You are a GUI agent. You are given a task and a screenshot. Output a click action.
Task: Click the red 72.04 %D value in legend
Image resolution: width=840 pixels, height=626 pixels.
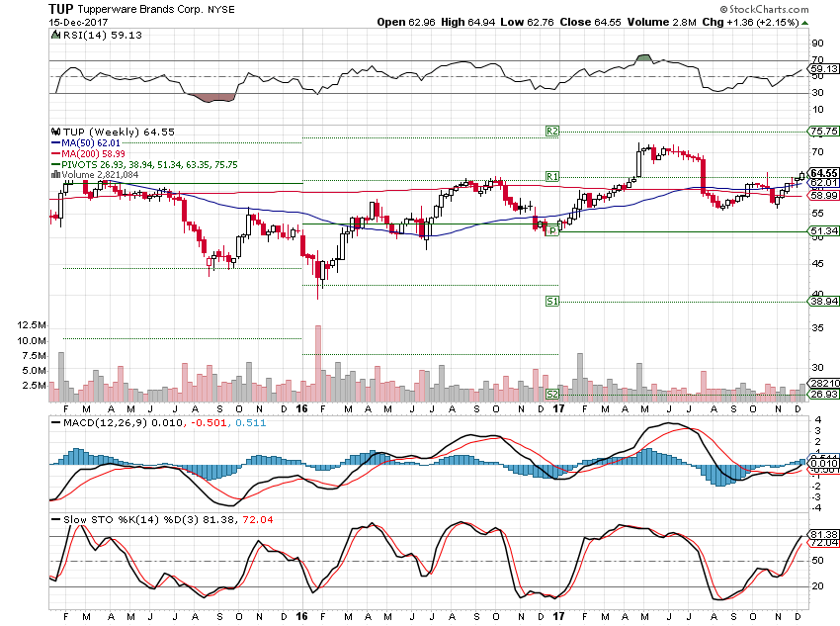(x=258, y=519)
